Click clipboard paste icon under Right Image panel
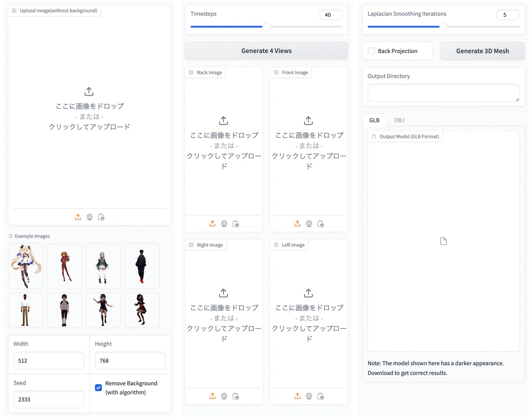Viewport: 531px width, 420px height. coord(236,396)
